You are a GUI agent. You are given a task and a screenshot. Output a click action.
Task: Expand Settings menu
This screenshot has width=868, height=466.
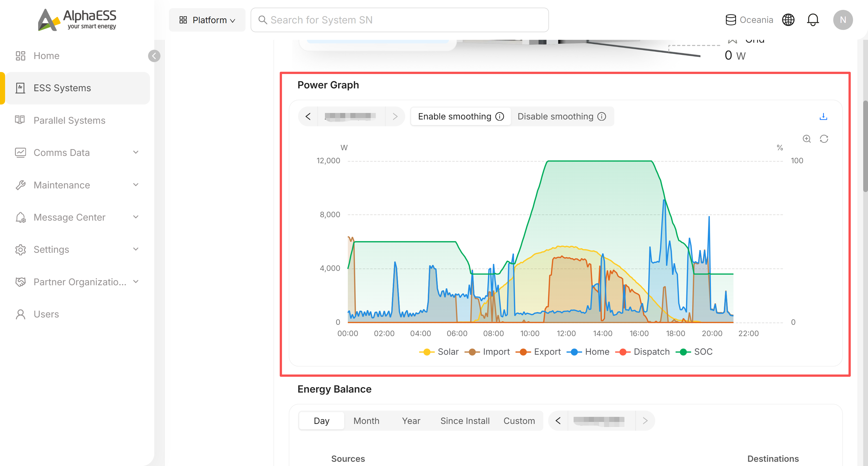tap(77, 249)
